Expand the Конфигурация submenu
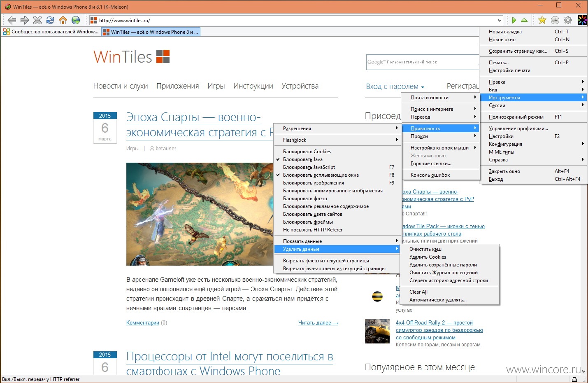The height and width of the screenshot is (383, 588). coord(534,144)
